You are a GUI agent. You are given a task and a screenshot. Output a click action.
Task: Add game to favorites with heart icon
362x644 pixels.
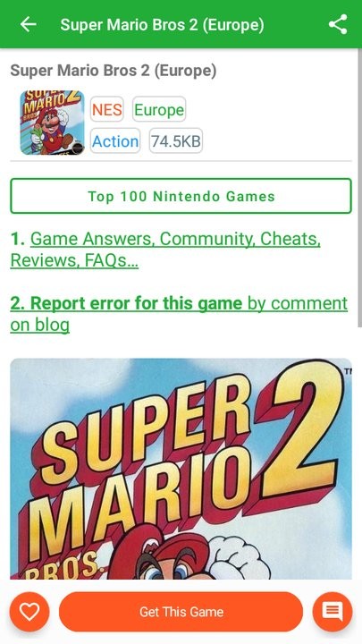pyautogui.click(x=29, y=612)
